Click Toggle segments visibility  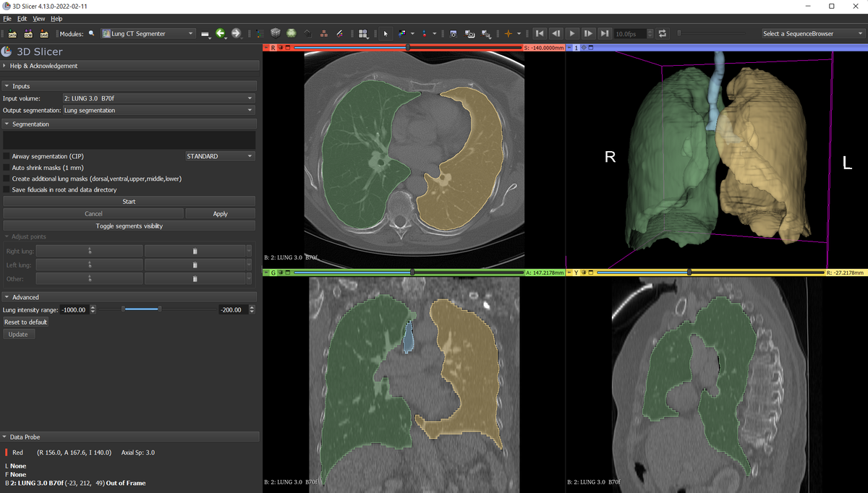(129, 226)
